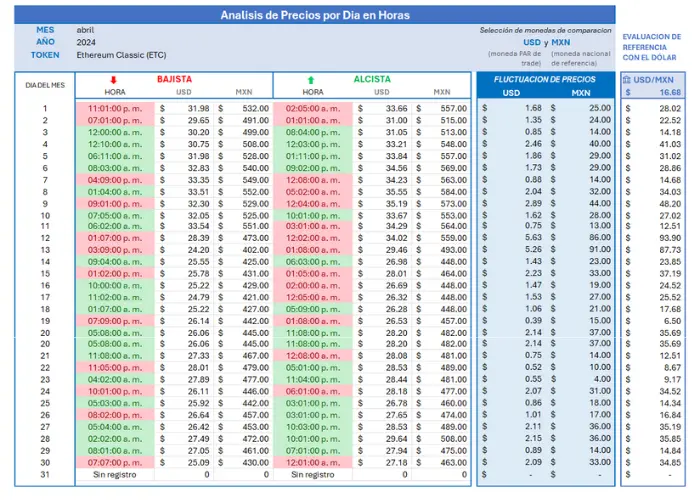Screen dimensions: 700x500
Task: Select day 22 bajista hour 11:05:00 p. m.
Action: [115, 368]
